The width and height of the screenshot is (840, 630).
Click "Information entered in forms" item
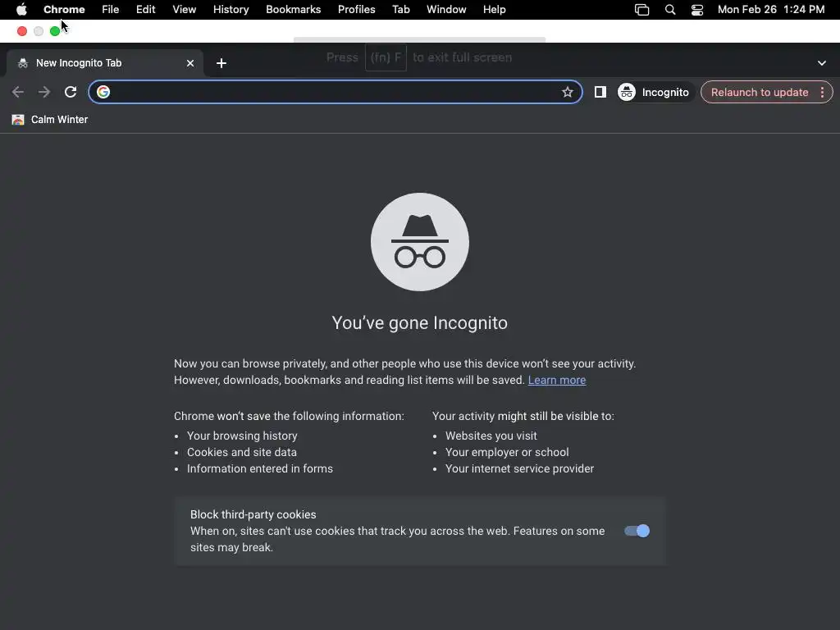[260, 468]
